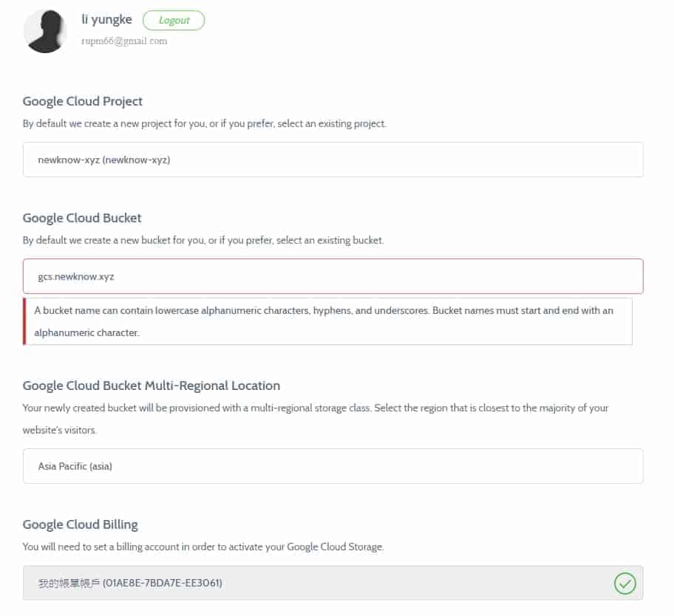This screenshot has height=616, width=674.
Task: Click the li yungke username text
Action: [106, 20]
